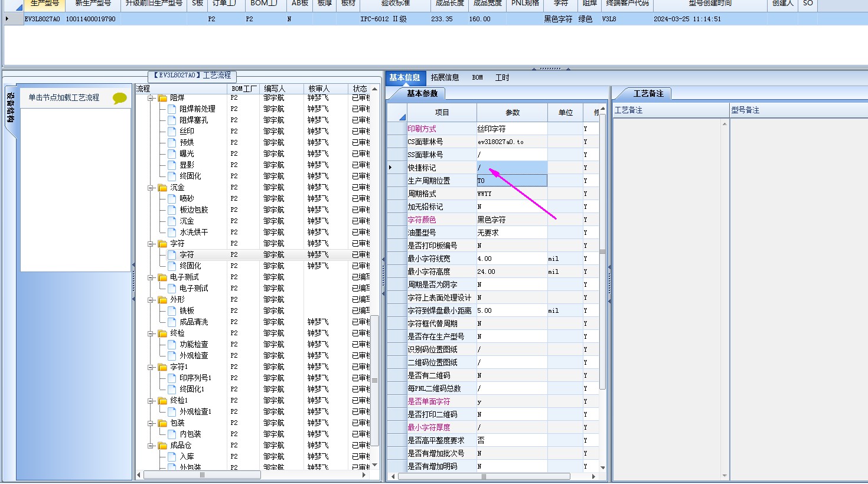Image resolution: width=868 pixels, height=484 pixels.
Task: Click the 核审人 column header in tree
Action: (326, 89)
